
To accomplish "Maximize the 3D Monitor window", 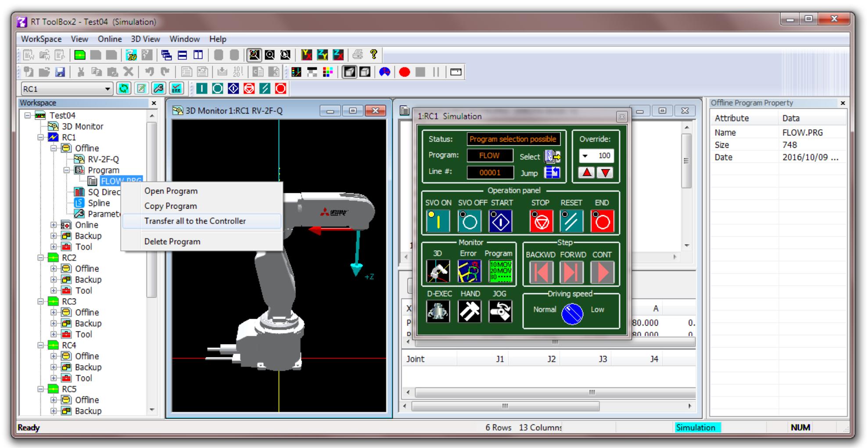I will tap(353, 110).
